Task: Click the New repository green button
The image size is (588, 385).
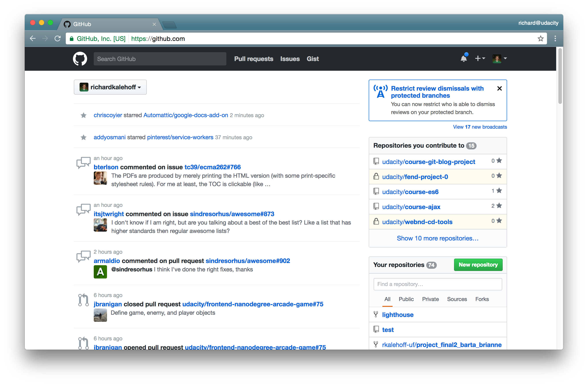Action: click(478, 264)
